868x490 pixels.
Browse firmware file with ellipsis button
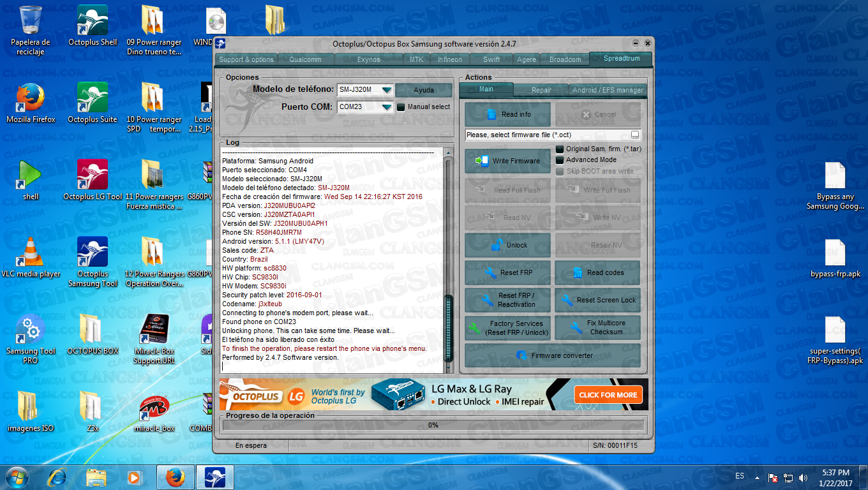(x=635, y=135)
